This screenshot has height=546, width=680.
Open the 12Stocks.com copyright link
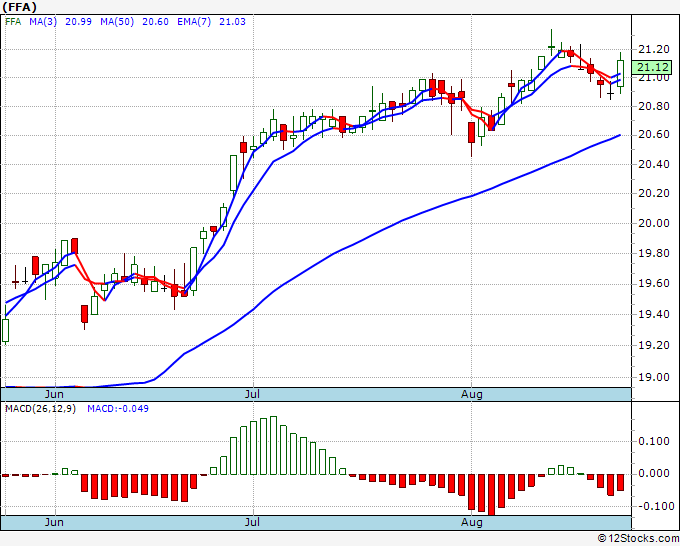[638, 539]
